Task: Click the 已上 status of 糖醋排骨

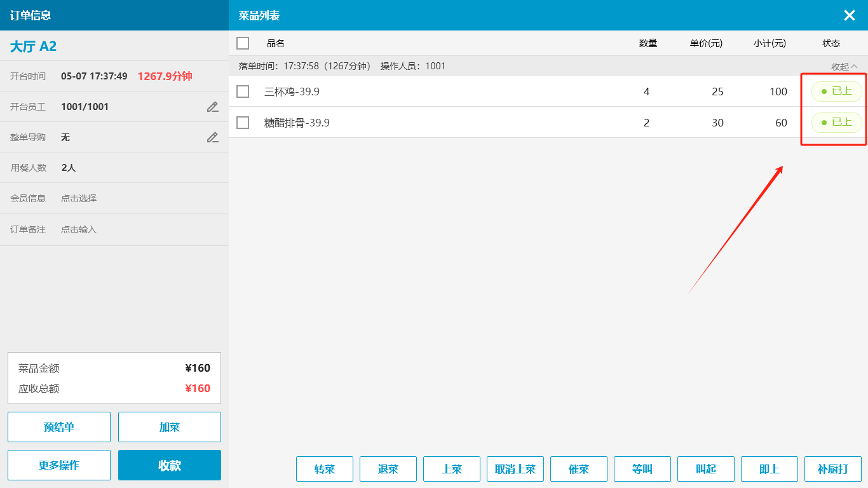Action: pos(837,122)
